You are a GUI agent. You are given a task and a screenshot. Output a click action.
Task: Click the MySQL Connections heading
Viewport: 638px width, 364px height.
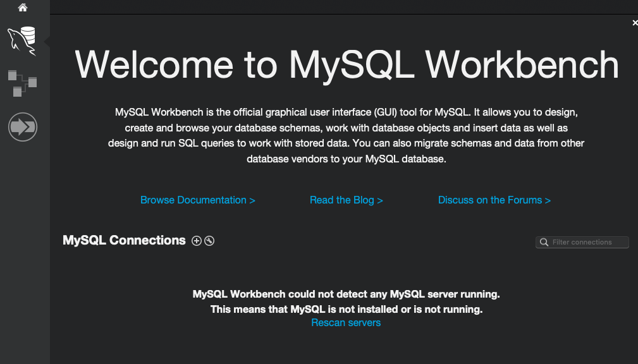(x=124, y=240)
